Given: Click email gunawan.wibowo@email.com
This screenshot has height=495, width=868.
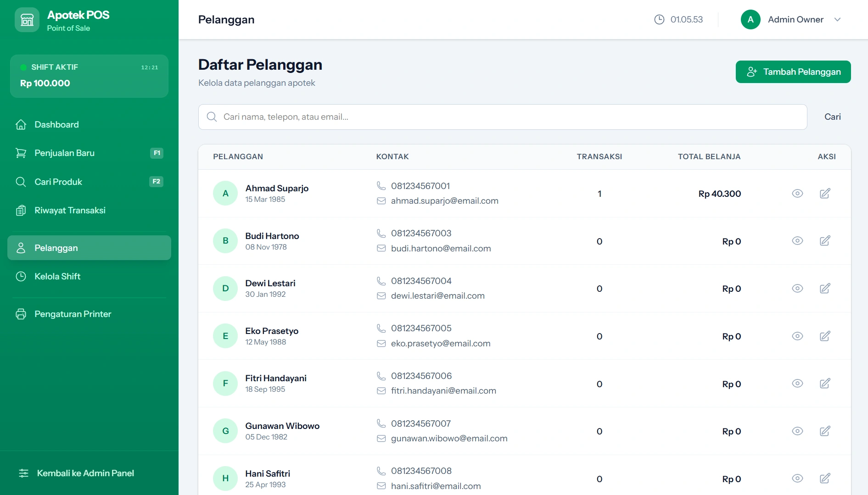Looking at the screenshot, I should pyautogui.click(x=449, y=439).
